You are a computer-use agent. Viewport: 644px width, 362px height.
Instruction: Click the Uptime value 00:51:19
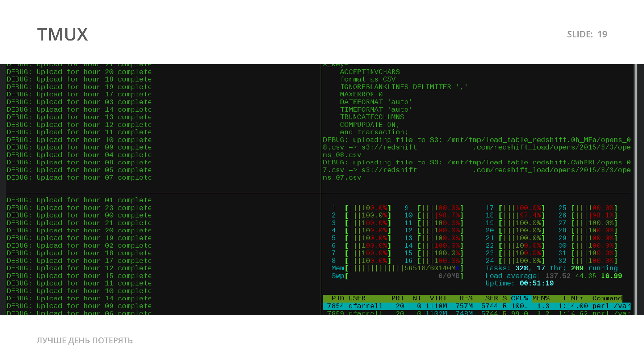coord(537,283)
